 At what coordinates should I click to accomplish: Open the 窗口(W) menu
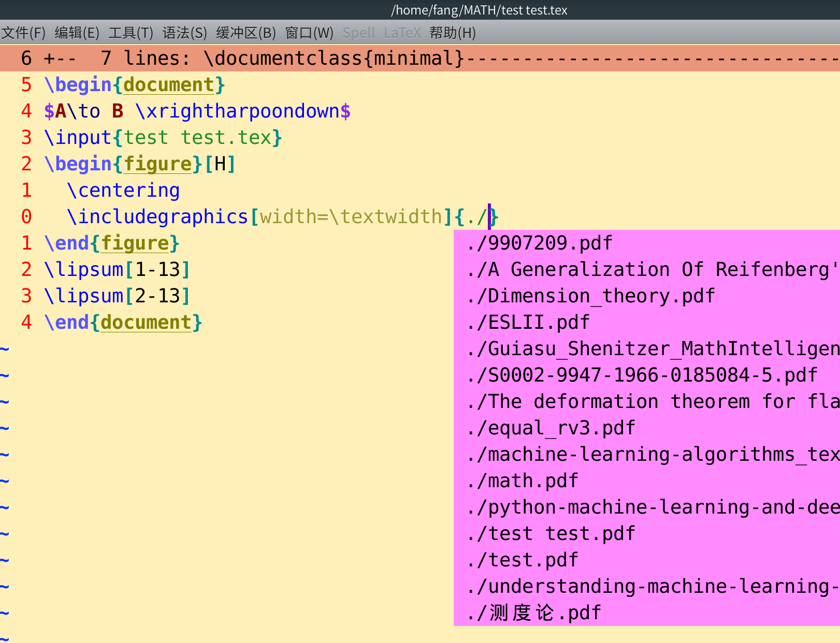pyautogui.click(x=310, y=33)
